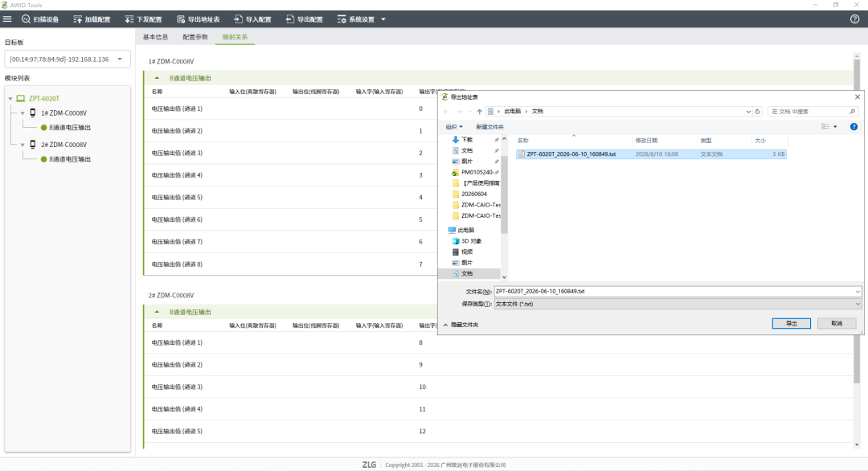Switch to the 基本信息 tab

pyautogui.click(x=156, y=37)
